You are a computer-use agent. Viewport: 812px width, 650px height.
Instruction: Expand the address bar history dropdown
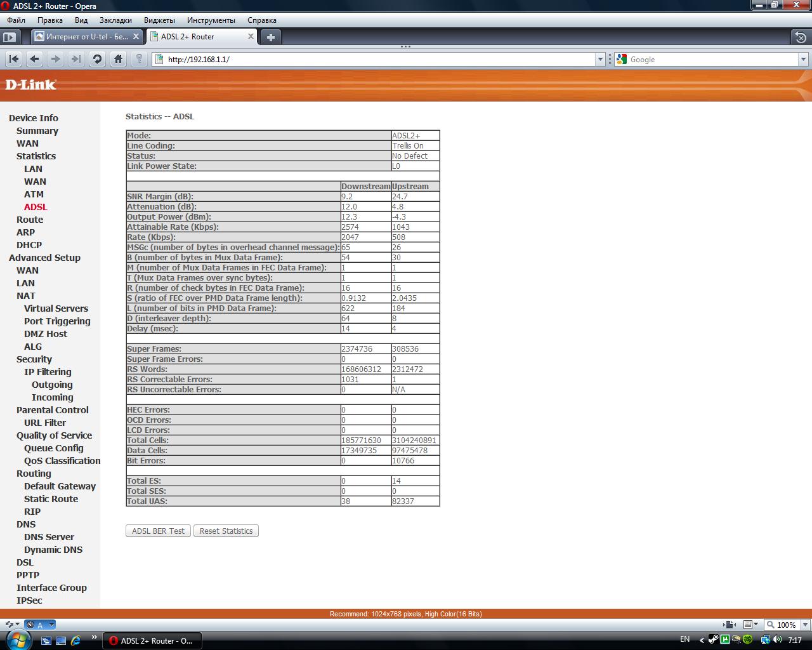600,59
